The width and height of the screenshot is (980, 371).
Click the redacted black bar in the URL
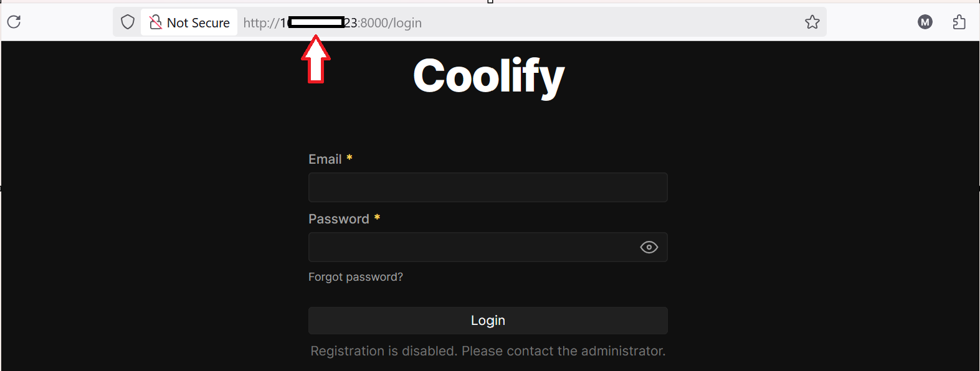(316, 22)
